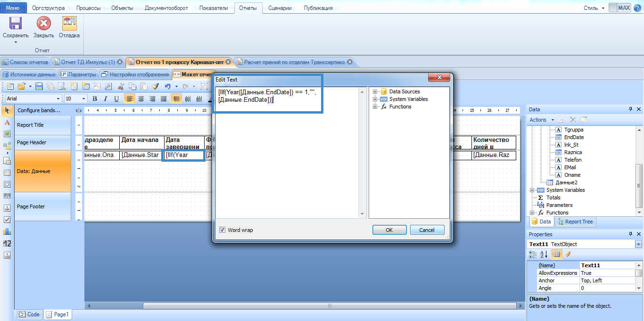Expand Functions node in Edit Text dialog
Viewport: 644px width, 321px height.
375,107
